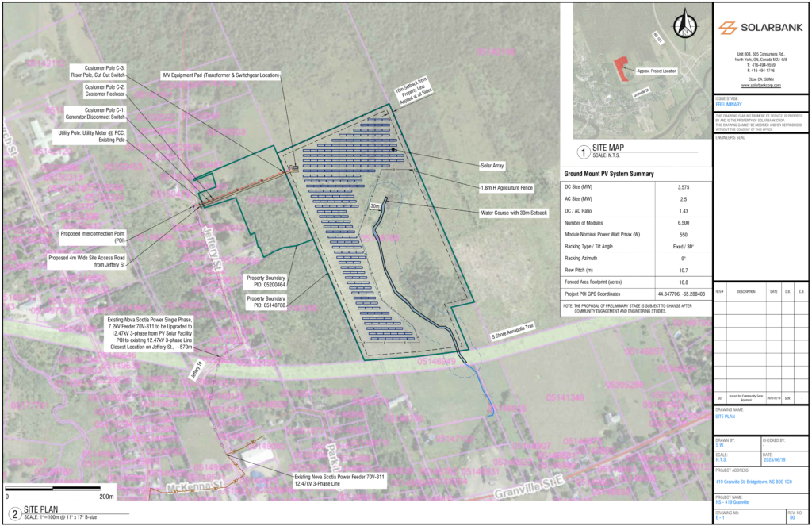Click the Property Boundary PID: 05148788 label
This screenshot has height=526, width=812.
[266, 301]
